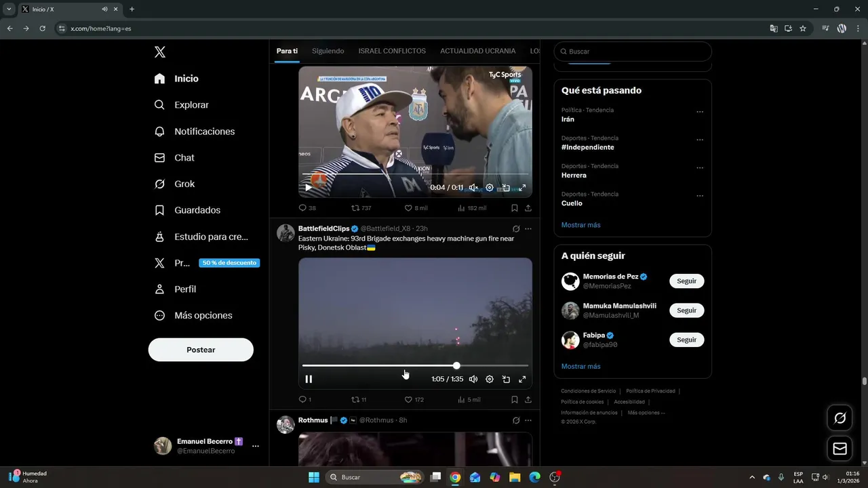Image resolution: width=868 pixels, height=488 pixels.
Task: Open BattlefieldClips profile avatar
Action: pos(285,233)
